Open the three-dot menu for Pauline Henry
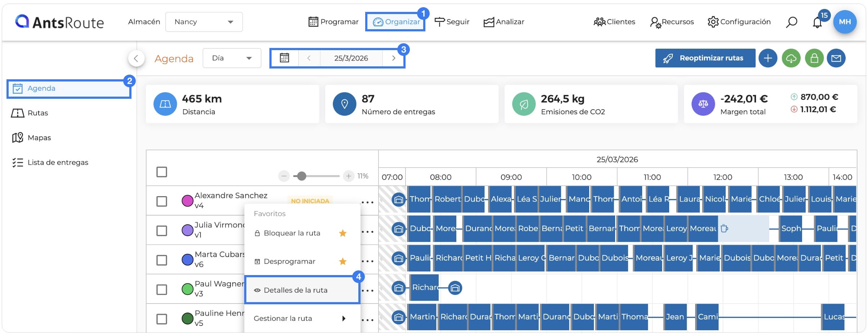 367,320
